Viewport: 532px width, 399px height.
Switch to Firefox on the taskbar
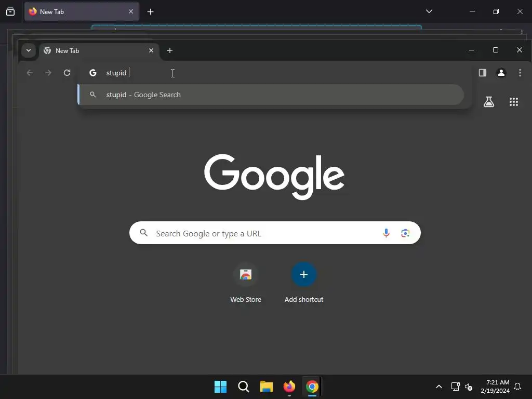click(x=289, y=387)
